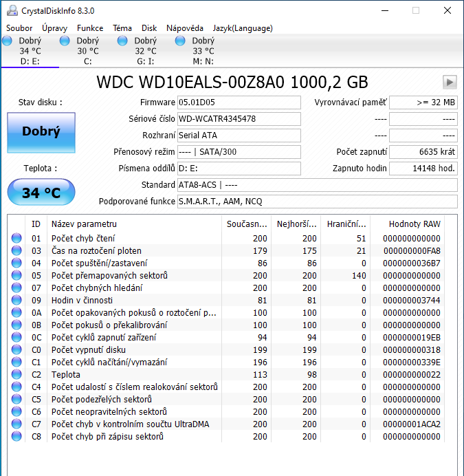The height and width of the screenshot is (476, 464).
Task: Click status orb for 04 Počet spuštění/zastavení
Action: point(16,263)
